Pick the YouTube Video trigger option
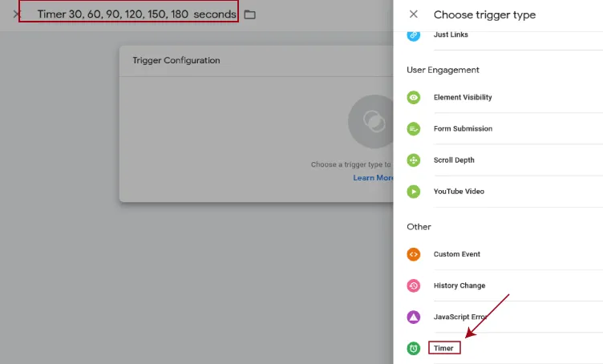This screenshot has height=364, width=603. pos(459,192)
